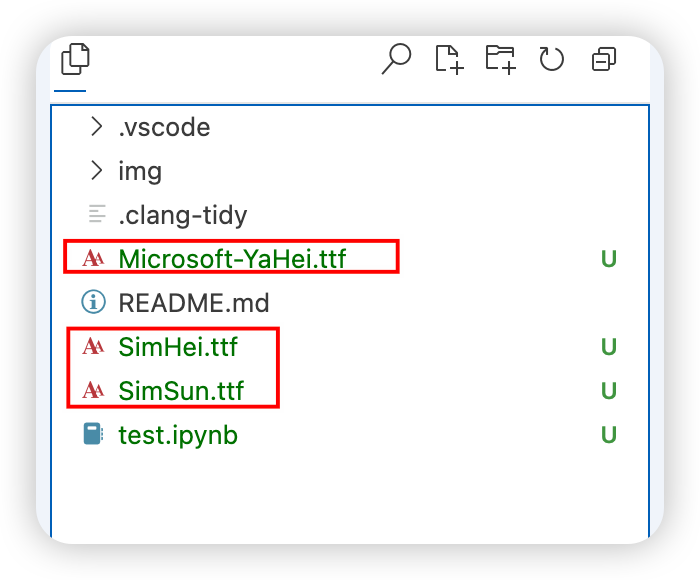Click untracked status badge of SimHei.ttf
The height and width of the screenshot is (580, 700).
[608, 347]
